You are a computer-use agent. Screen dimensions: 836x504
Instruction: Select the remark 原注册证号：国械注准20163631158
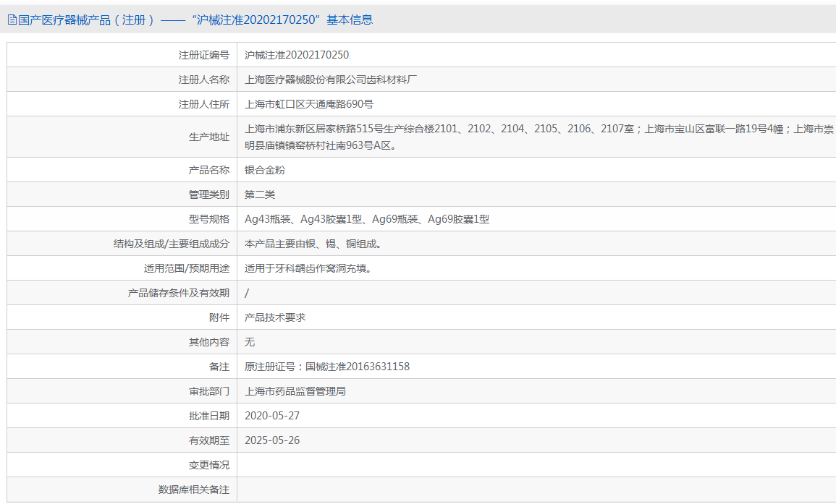327,367
